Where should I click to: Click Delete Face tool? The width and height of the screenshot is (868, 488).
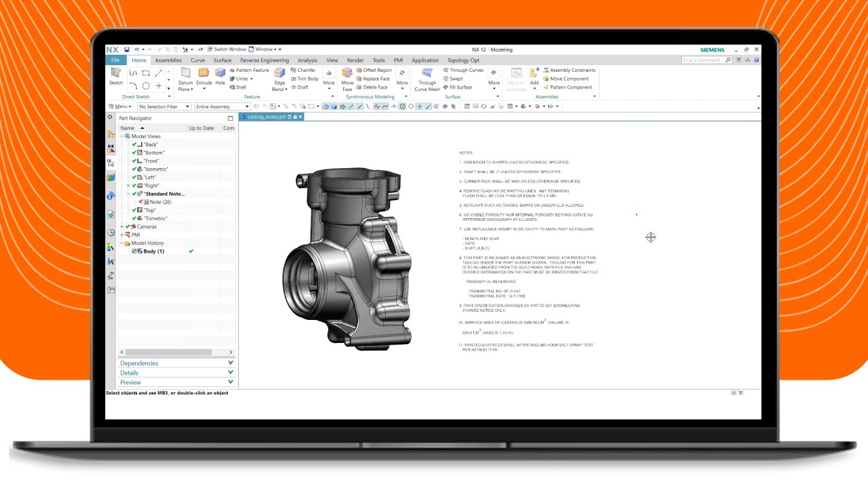pos(372,87)
